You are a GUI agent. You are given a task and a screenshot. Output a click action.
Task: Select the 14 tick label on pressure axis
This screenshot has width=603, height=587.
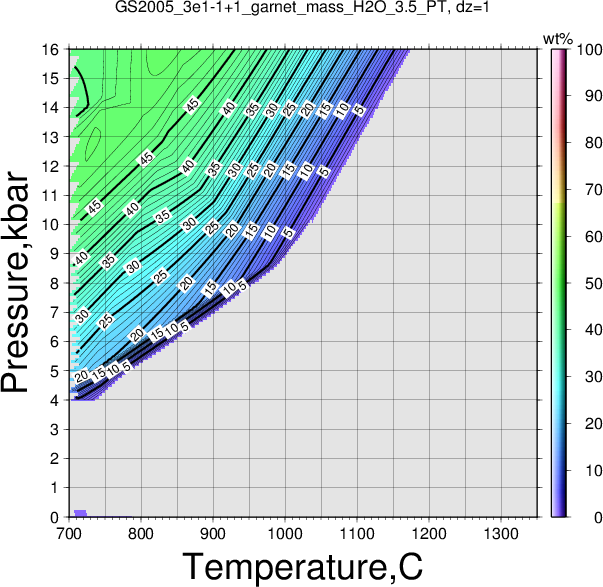tap(50, 108)
